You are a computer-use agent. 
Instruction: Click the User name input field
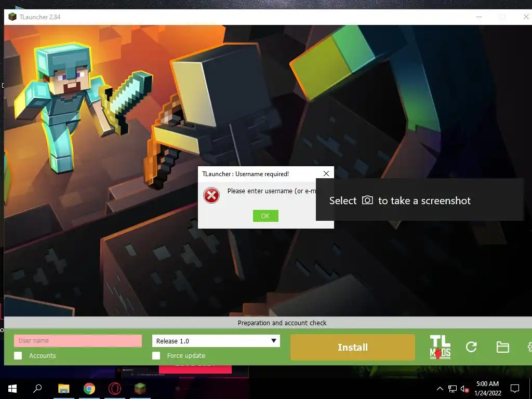78,341
